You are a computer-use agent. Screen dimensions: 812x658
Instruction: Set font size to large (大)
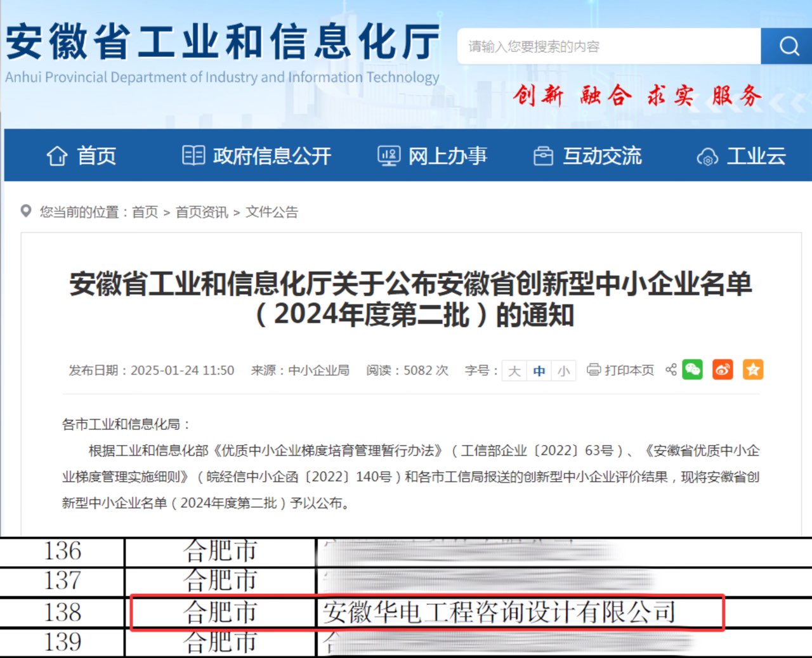(x=514, y=371)
